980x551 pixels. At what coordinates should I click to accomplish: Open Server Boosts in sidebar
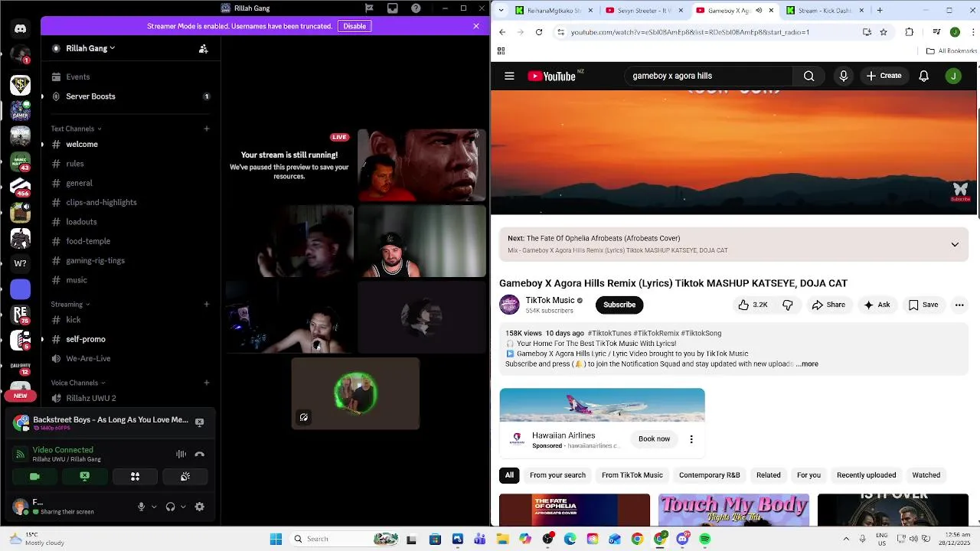click(x=130, y=96)
